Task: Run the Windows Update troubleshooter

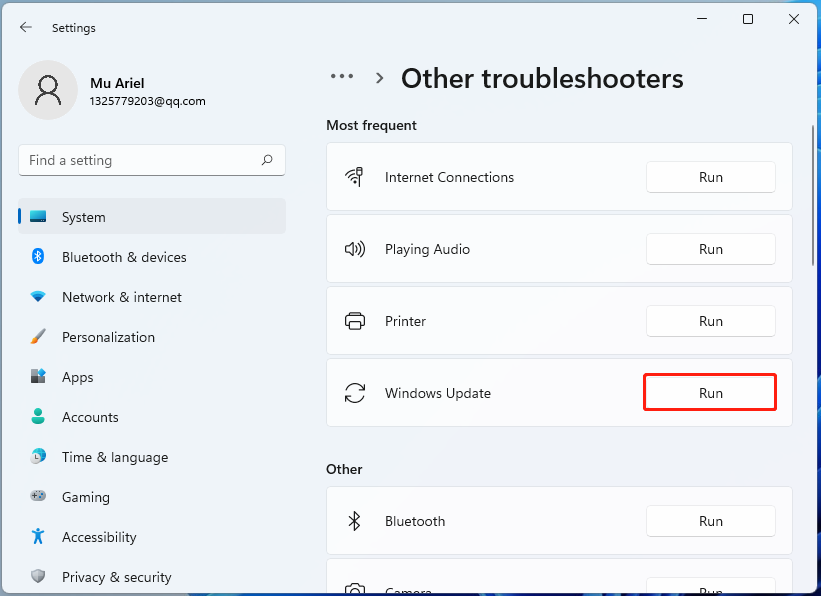Action: [x=711, y=393]
